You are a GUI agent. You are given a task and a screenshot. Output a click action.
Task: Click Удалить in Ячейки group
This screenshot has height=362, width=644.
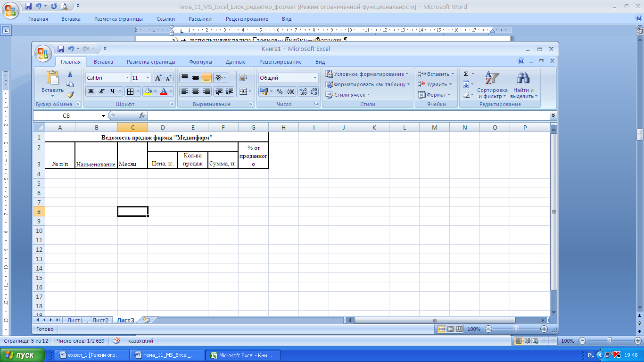click(x=435, y=84)
